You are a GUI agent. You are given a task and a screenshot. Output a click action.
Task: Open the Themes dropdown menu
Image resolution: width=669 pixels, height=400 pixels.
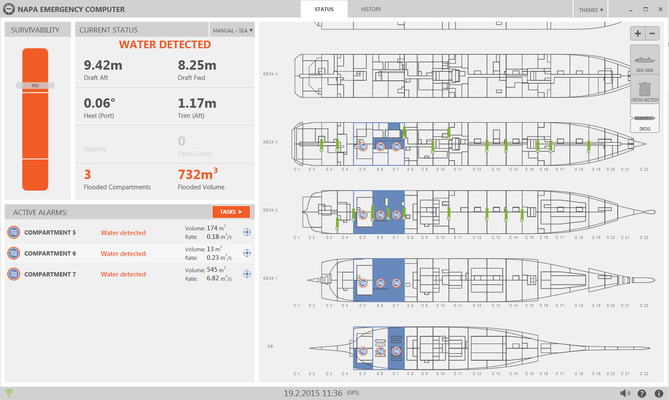tap(590, 9)
